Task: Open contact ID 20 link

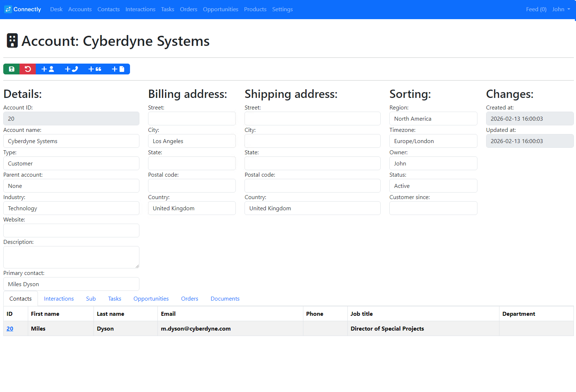Action: [10, 329]
